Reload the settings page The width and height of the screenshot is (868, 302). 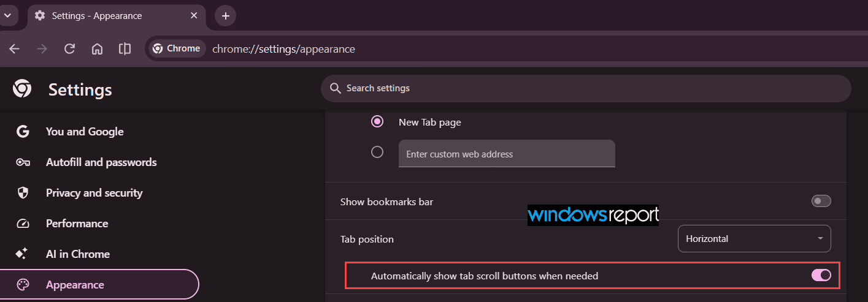(x=69, y=49)
